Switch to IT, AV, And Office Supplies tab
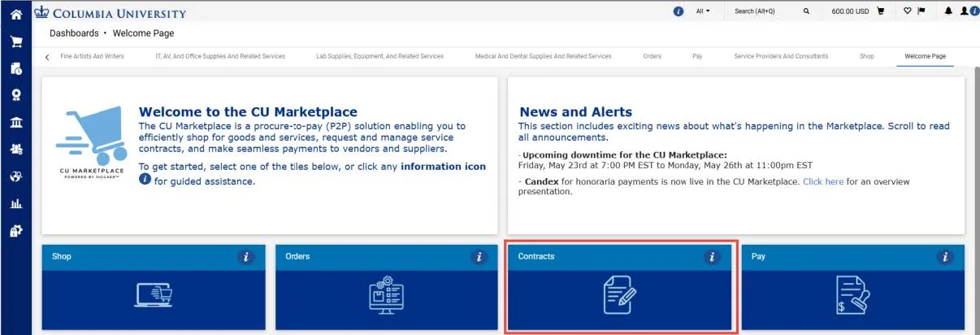The height and width of the screenshot is (335, 980). 220,56
